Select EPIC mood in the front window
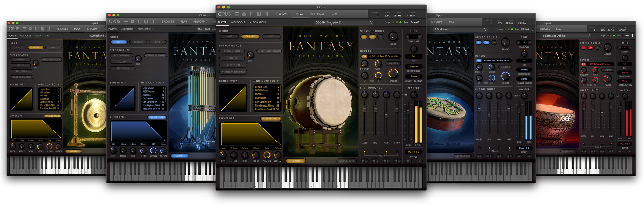 272,36
